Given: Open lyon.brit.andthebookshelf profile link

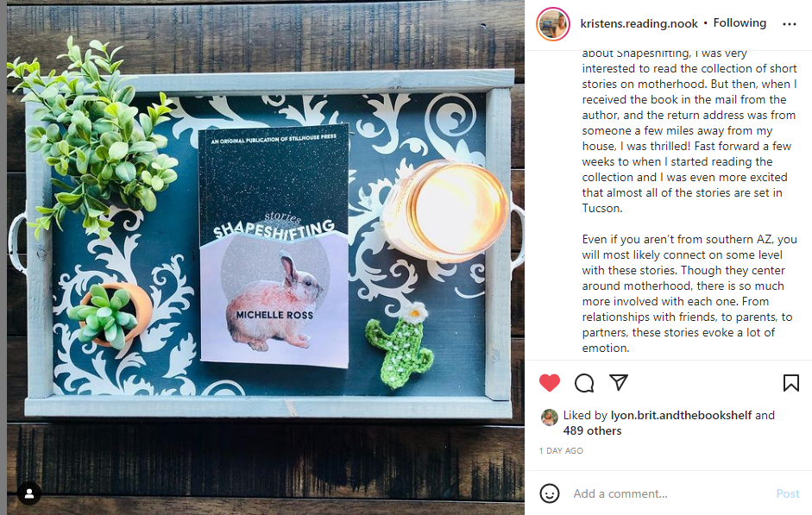Looking at the screenshot, I should (x=681, y=415).
